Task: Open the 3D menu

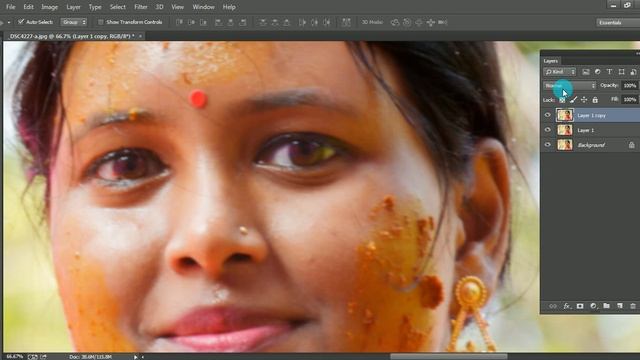Action: tap(160, 7)
